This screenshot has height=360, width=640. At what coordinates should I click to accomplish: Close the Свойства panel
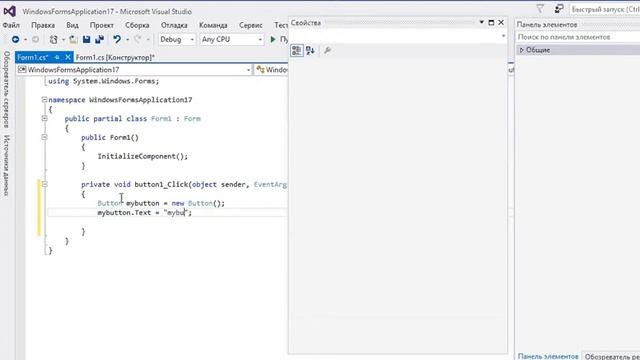click(x=501, y=22)
